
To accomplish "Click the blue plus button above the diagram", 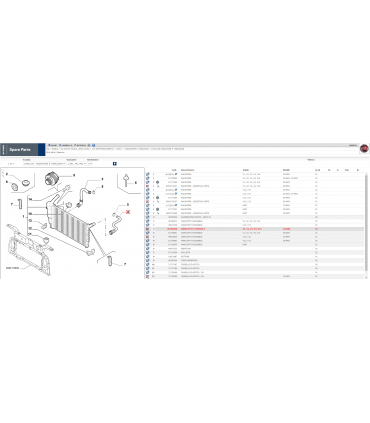I will (115, 164).
